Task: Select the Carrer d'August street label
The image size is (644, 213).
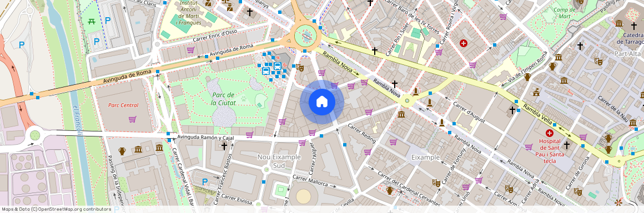Action: click(469, 113)
